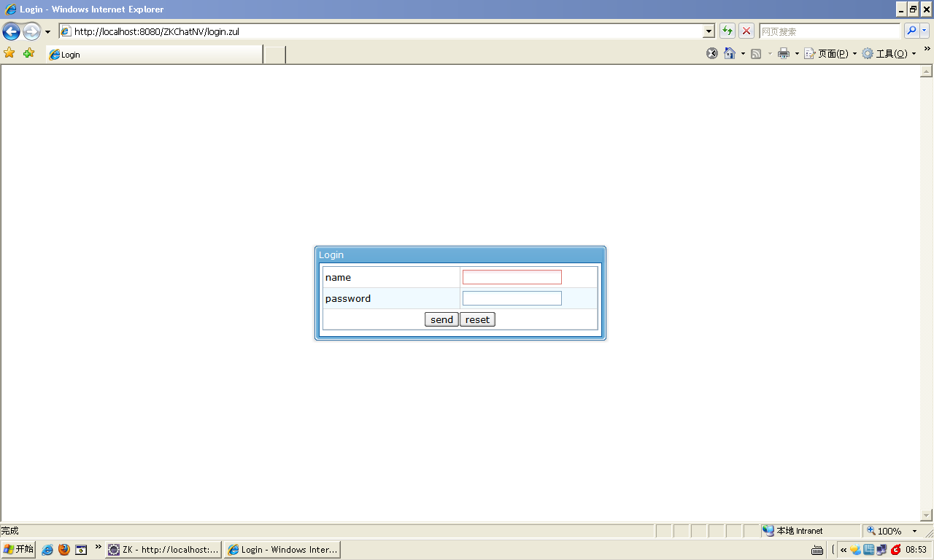Click the 网页搜索 search box
Screen dimensions: 934x560
(x=830, y=31)
